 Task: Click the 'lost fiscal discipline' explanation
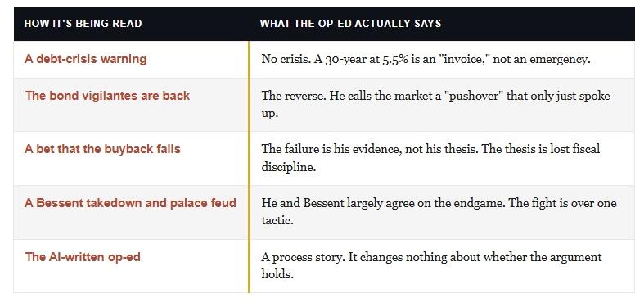[x=430, y=158]
